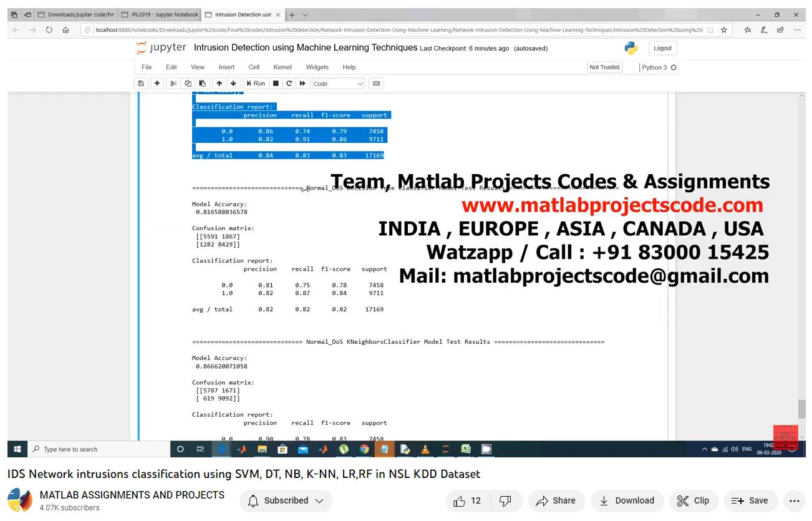Toggle the Not Trusted notebook indicator
This screenshot has height=521, width=812.
[x=604, y=67]
